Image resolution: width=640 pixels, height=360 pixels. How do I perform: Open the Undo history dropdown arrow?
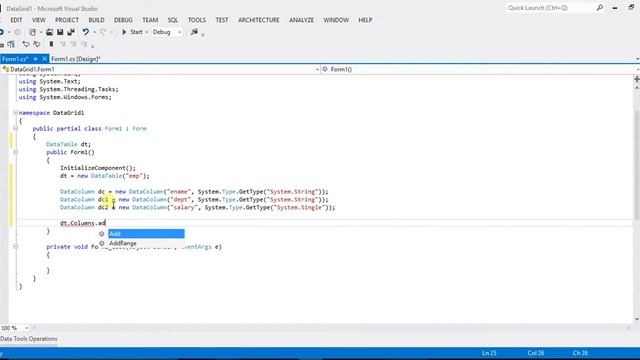tap(94, 32)
